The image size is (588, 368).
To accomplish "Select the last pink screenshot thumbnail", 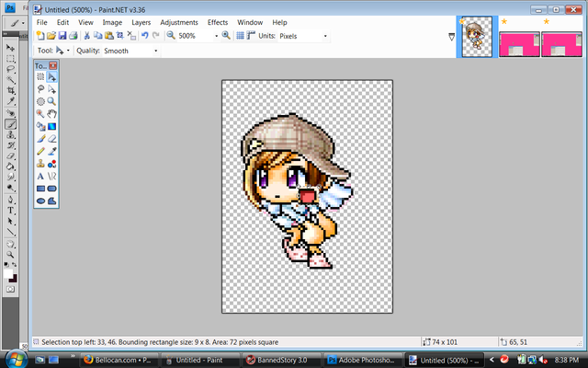I will tap(561, 44).
